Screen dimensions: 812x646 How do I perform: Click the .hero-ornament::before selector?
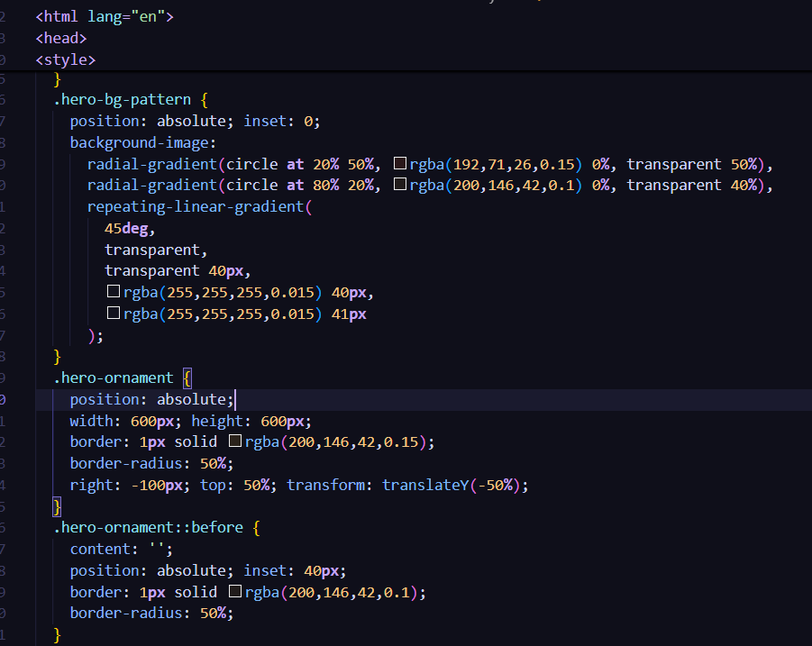(148, 527)
